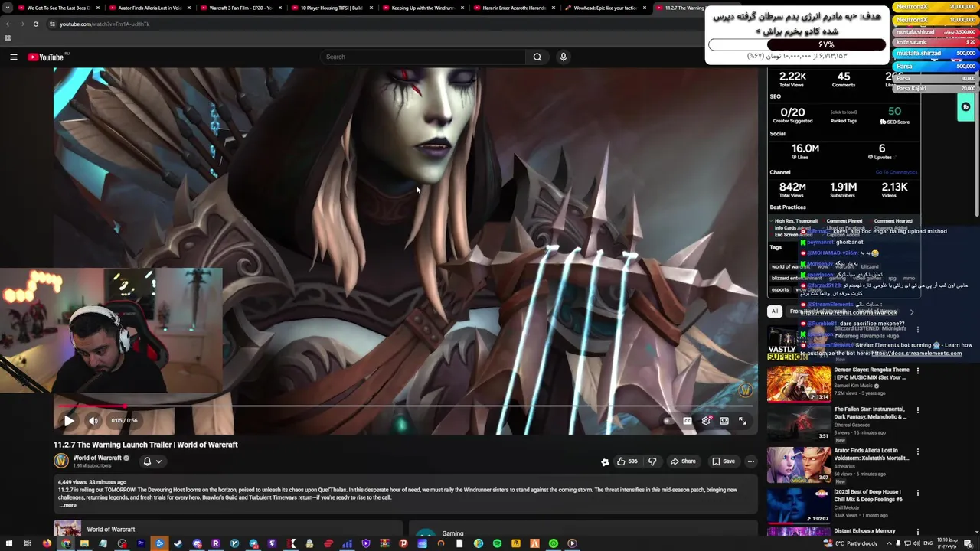Open the Arator Finds Alleria thumbnail
This screenshot has width=980, height=551.
coord(799,465)
